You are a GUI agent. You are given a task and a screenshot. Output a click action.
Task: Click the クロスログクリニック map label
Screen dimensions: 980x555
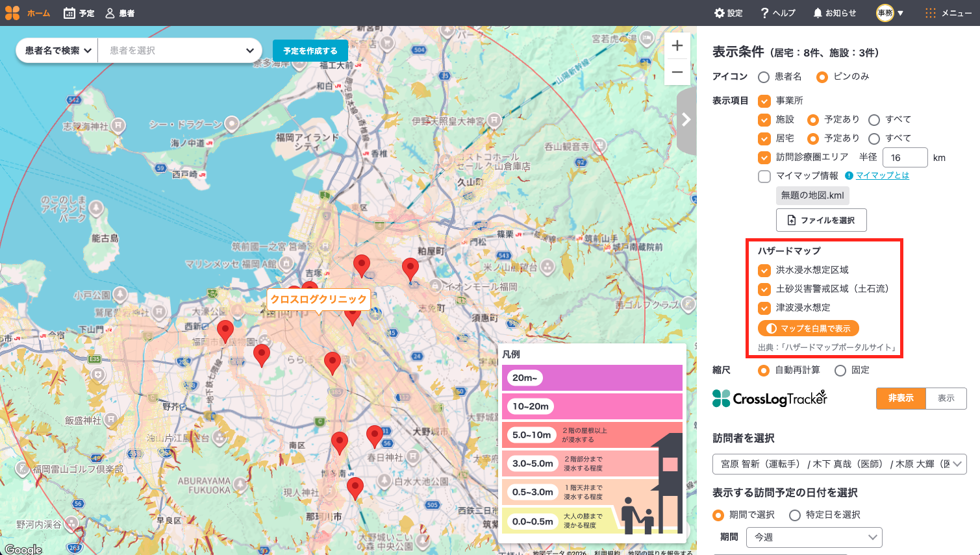coord(319,299)
